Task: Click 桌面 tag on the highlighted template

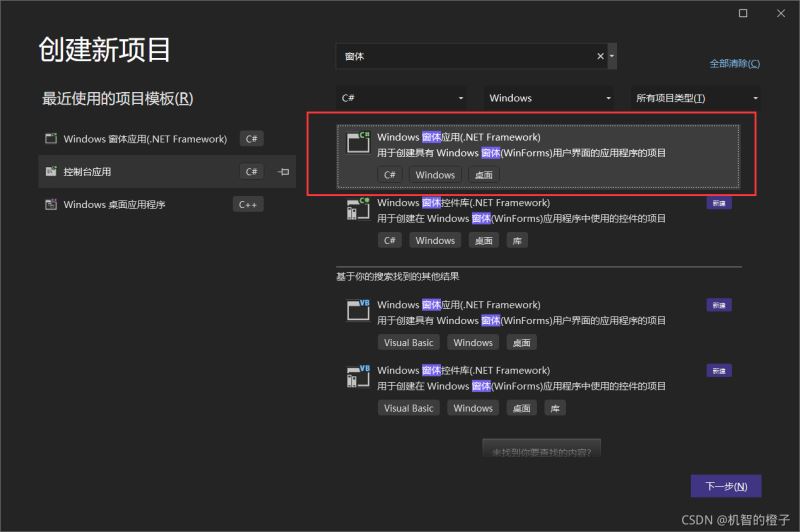Action: coord(484,175)
